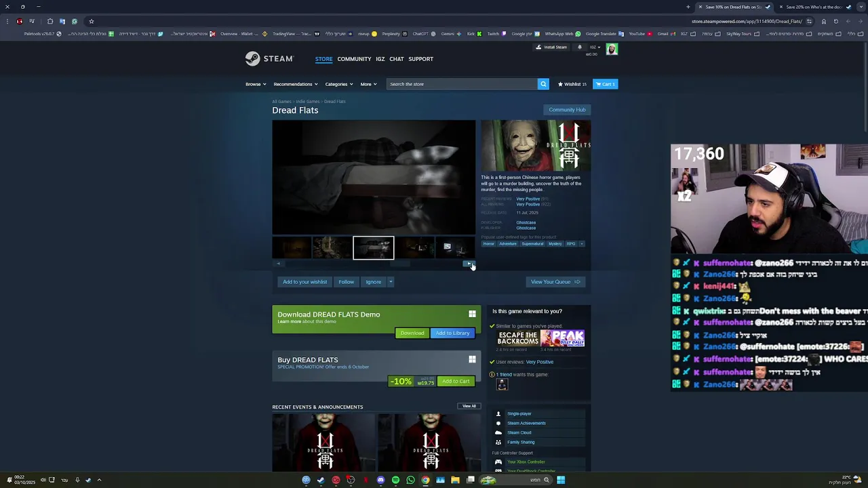Screen dimensions: 868x488
Task: Open WhatsApp from the taskbar
Action: pyautogui.click(x=410, y=480)
